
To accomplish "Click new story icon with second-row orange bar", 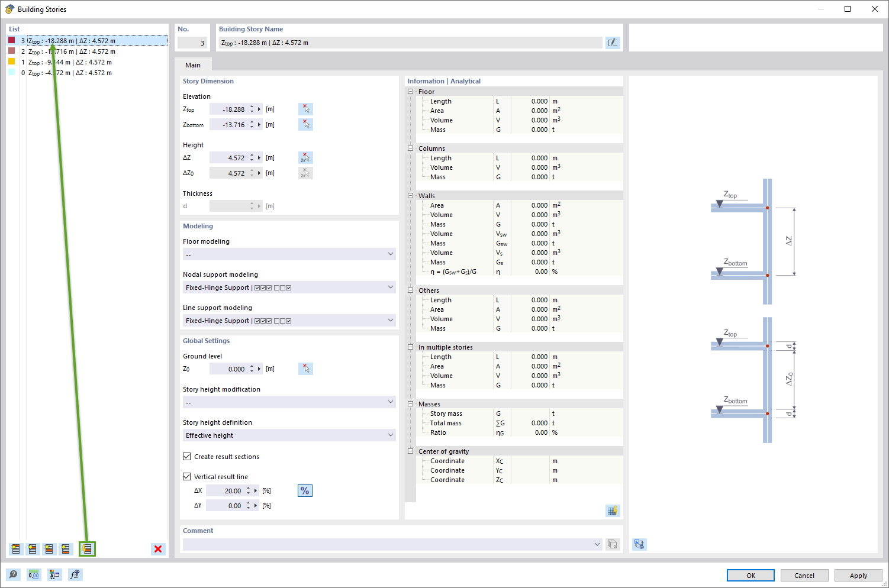I will [33, 549].
